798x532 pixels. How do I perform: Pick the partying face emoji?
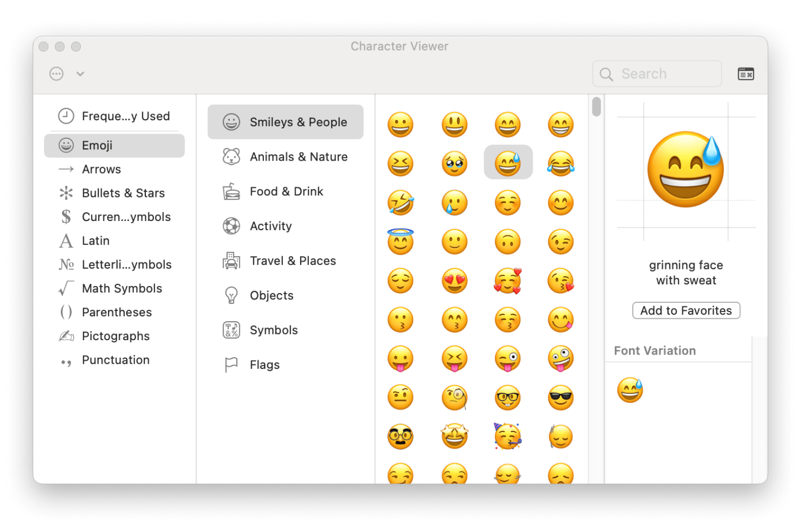pyautogui.click(x=507, y=437)
